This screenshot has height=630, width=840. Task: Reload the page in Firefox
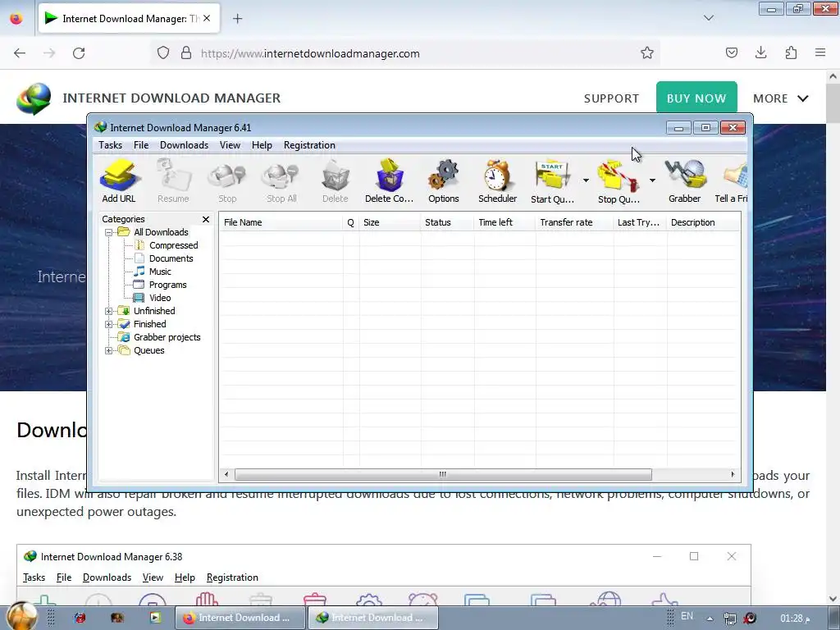click(x=79, y=53)
